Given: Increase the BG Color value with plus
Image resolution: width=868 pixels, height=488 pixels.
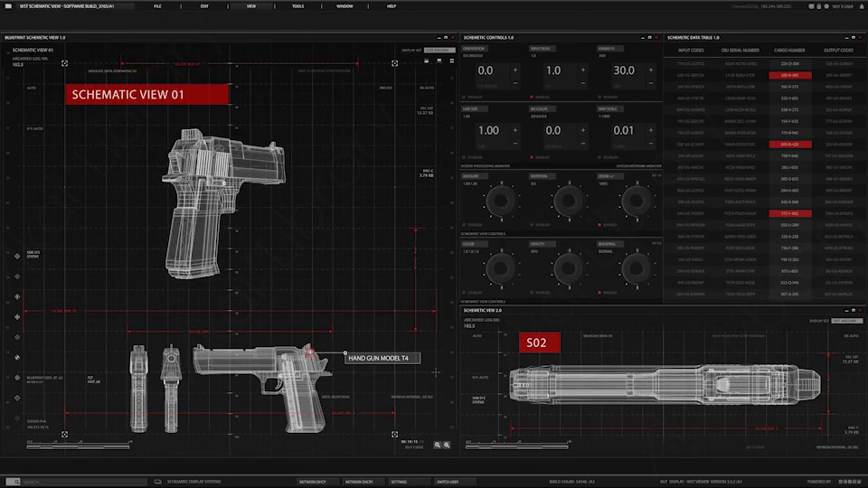Looking at the screenshot, I should pyautogui.click(x=583, y=130).
